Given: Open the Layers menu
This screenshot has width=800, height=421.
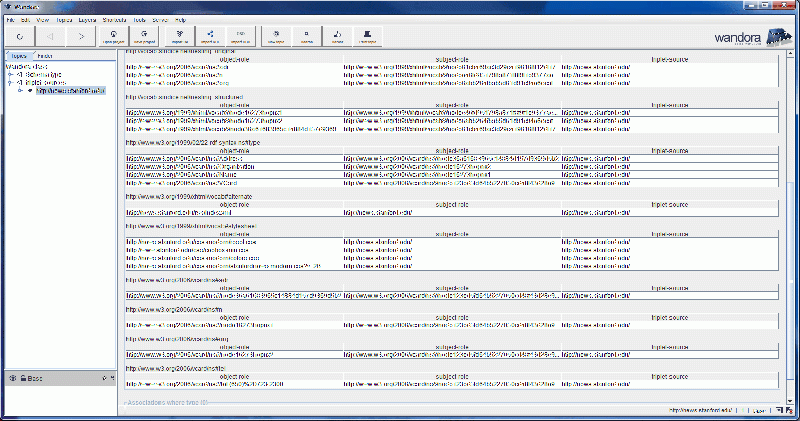Looking at the screenshot, I should [90, 20].
